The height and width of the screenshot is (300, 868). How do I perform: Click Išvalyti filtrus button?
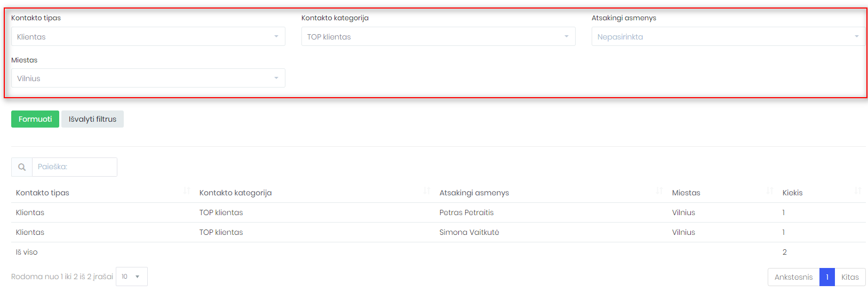pyautogui.click(x=92, y=119)
